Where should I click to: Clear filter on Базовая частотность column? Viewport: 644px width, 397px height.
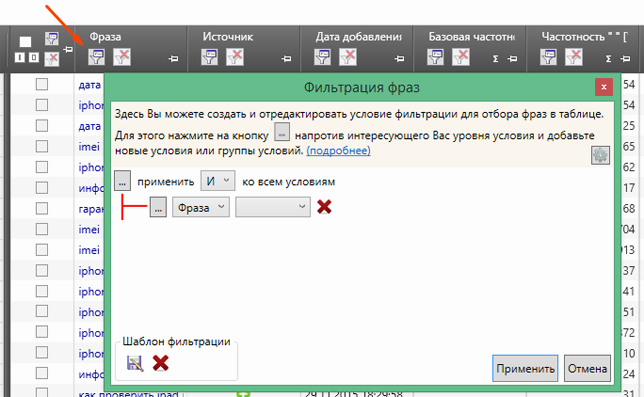[460, 57]
